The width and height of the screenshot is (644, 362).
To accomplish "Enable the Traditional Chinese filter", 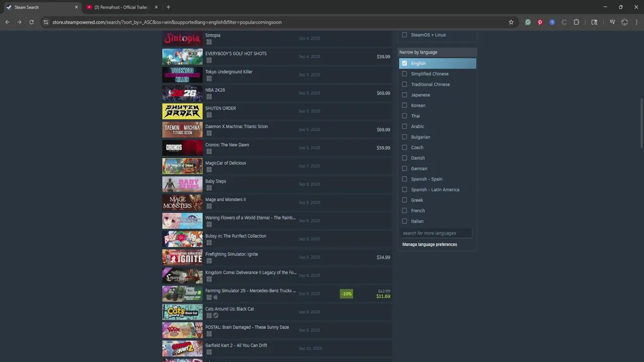I will 405,84.
